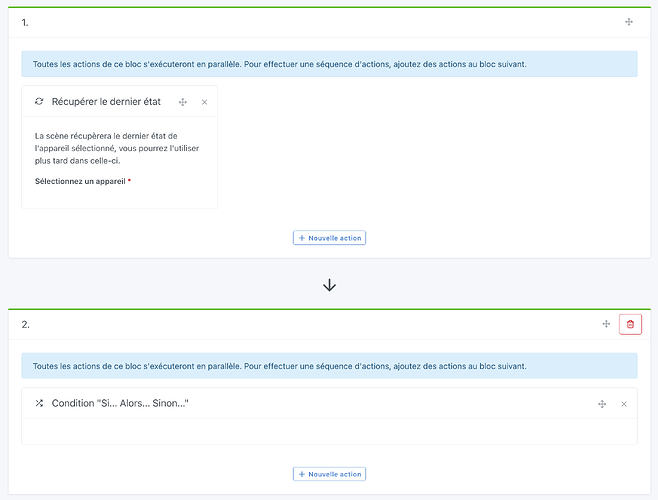Screen dimensions: 658x500
Task: Click the blue info banner in block 2
Action: [329, 366]
